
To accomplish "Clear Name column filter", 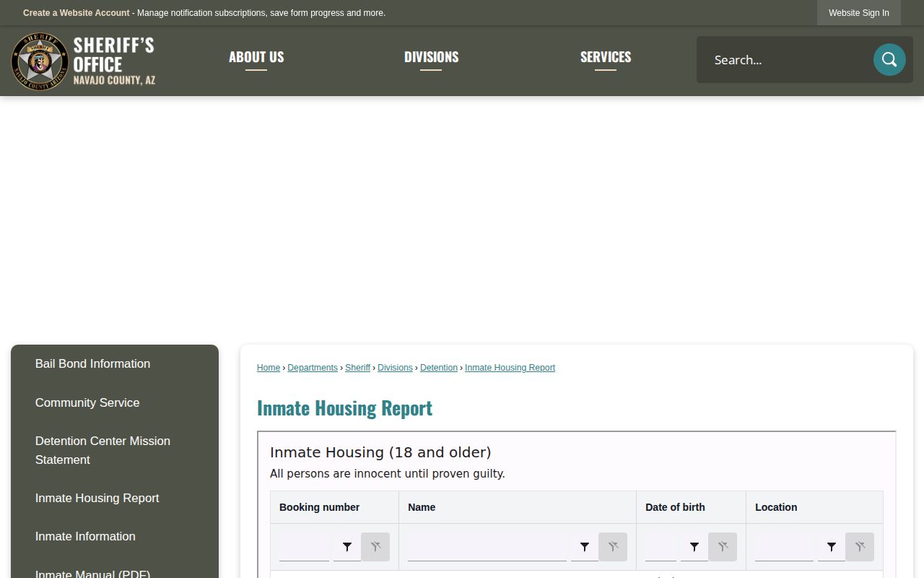I will (613, 547).
